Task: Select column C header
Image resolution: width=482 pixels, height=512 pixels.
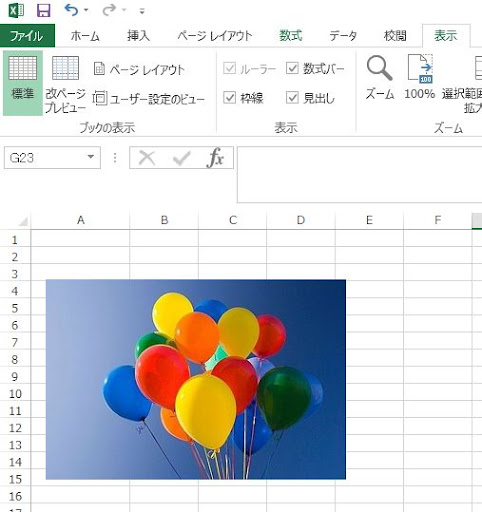Action: coord(233,220)
